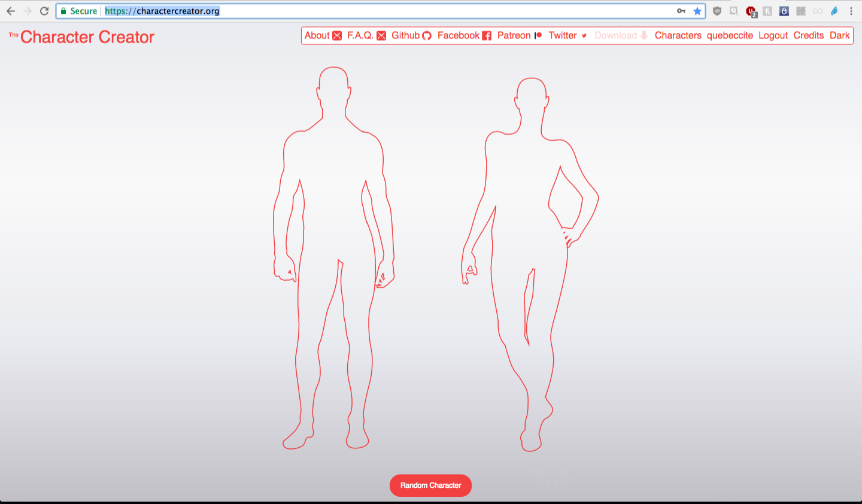Click Logout in the navigation bar
Viewport: 862px width, 504px height.
point(773,35)
